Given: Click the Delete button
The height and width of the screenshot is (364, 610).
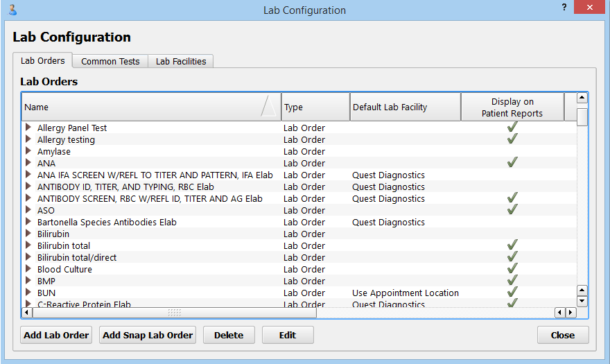Looking at the screenshot, I should click(x=229, y=335).
